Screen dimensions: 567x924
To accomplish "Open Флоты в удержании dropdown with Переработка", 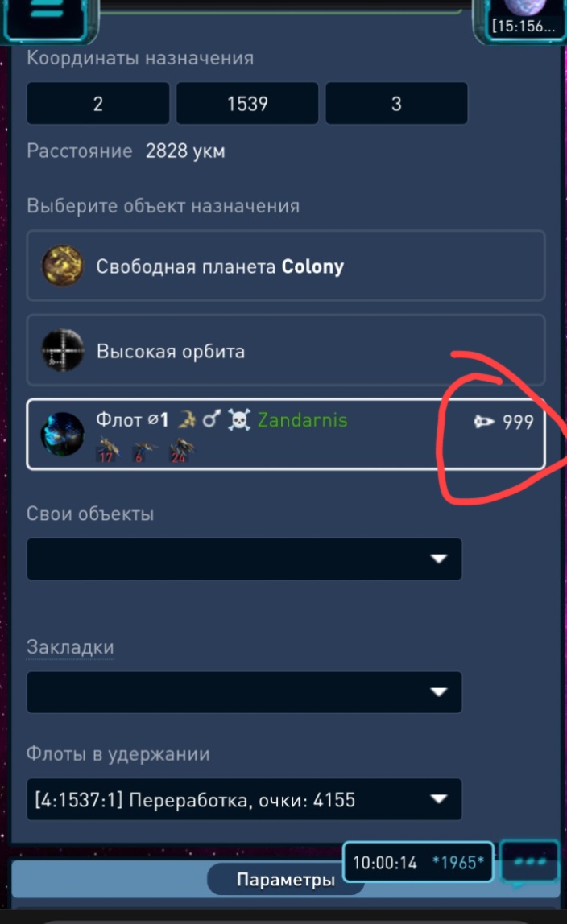I will (244, 799).
